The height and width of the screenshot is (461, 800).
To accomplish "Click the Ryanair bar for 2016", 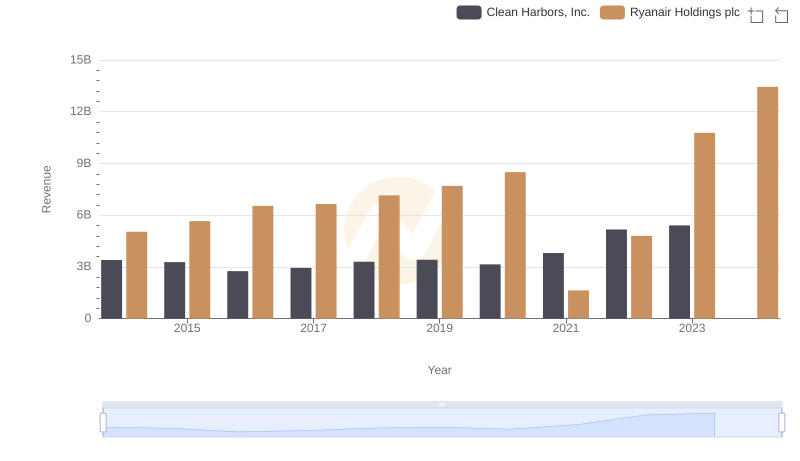I will click(263, 262).
